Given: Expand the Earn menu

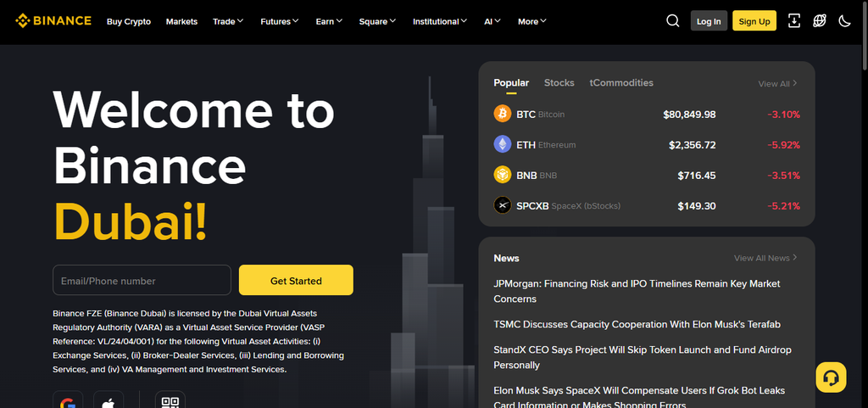Looking at the screenshot, I should click(329, 21).
